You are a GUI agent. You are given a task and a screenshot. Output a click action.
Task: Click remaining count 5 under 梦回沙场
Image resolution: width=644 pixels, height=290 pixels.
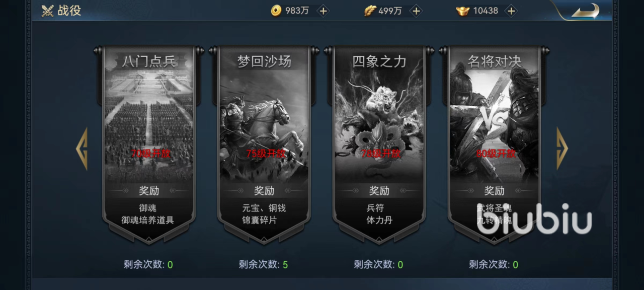pos(285,264)
